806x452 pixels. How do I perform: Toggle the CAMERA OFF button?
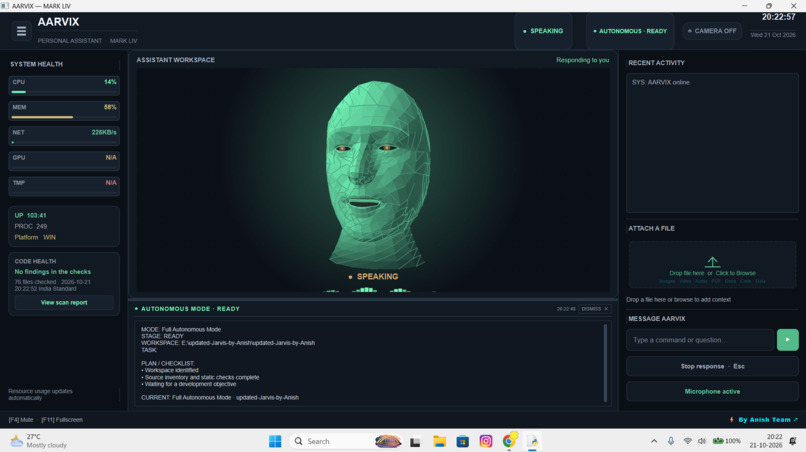[x=712, y=31]
